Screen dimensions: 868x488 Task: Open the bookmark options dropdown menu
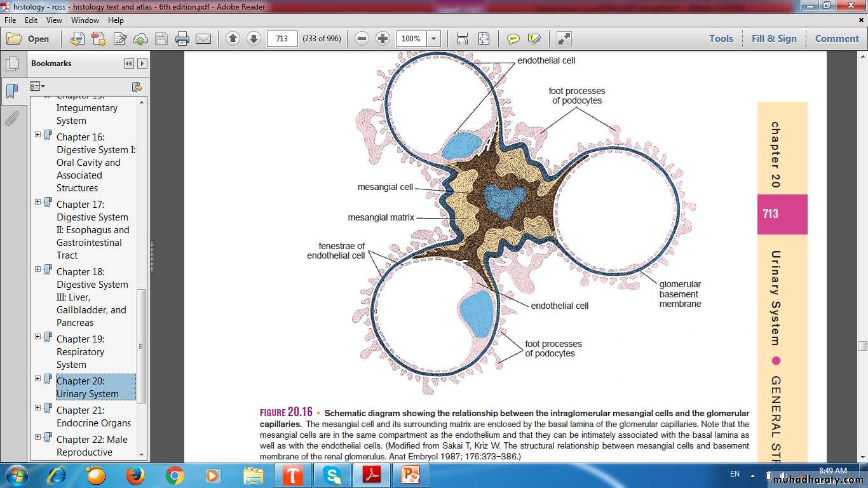coord(37,86)
